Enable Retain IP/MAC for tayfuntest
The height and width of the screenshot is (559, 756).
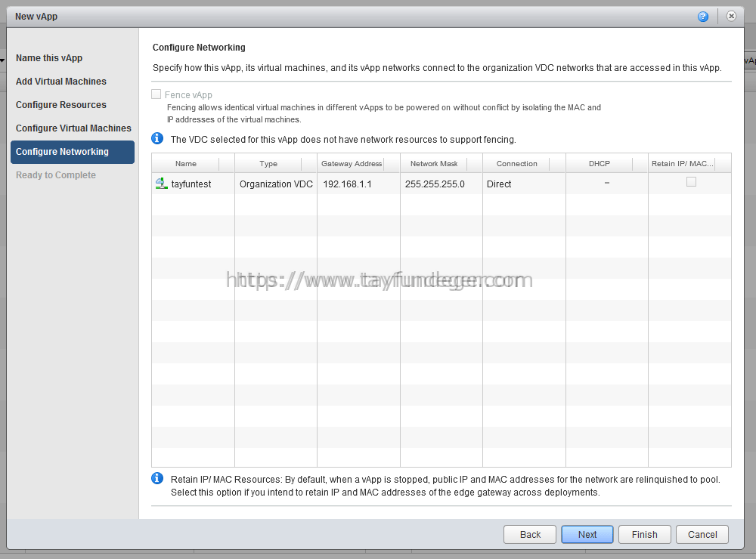(692, 181)
